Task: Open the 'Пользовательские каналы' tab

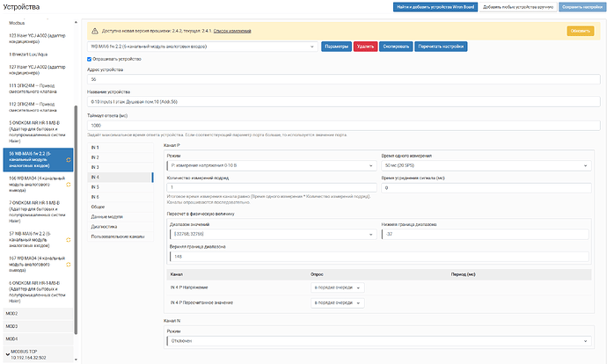Action: tap(121, 237)
